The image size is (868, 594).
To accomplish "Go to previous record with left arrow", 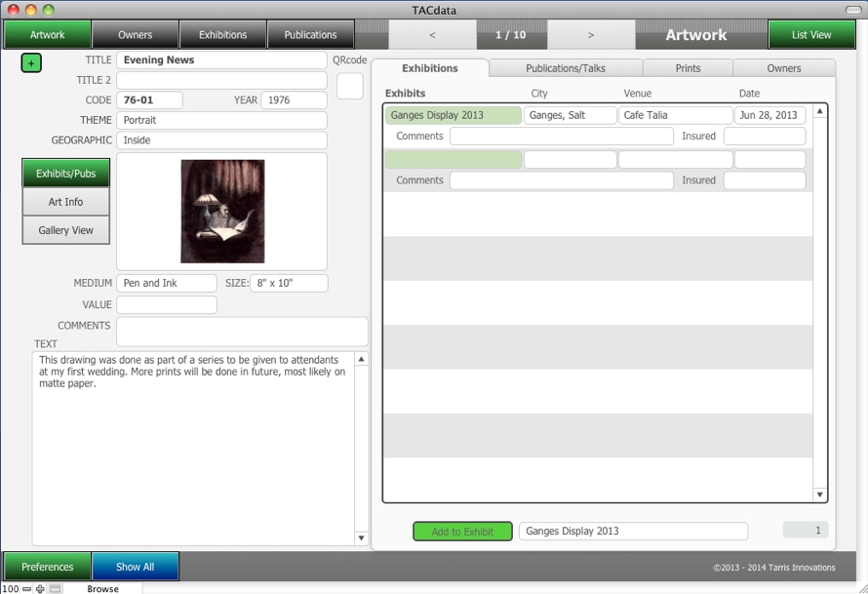I will pos(432,35).
